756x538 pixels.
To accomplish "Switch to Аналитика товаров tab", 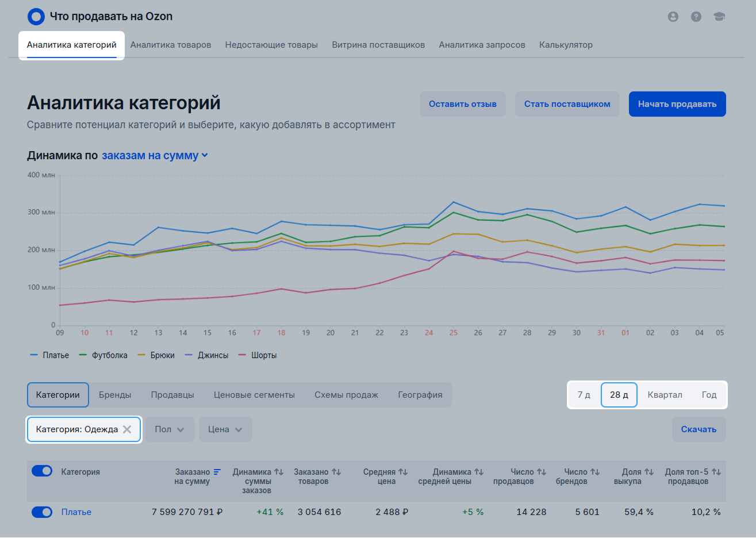I will pos(171,45).
